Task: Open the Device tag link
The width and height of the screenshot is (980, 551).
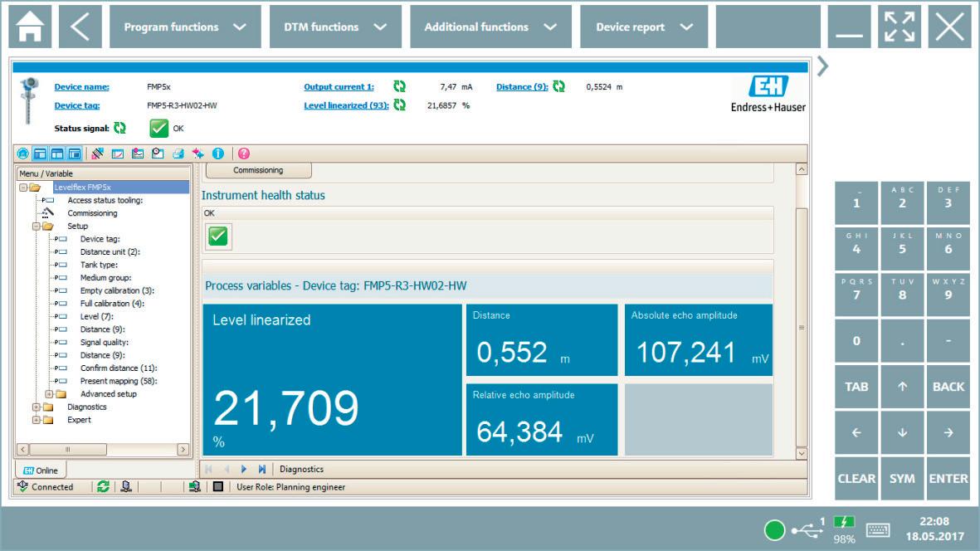Action: (x=77, y=105)
